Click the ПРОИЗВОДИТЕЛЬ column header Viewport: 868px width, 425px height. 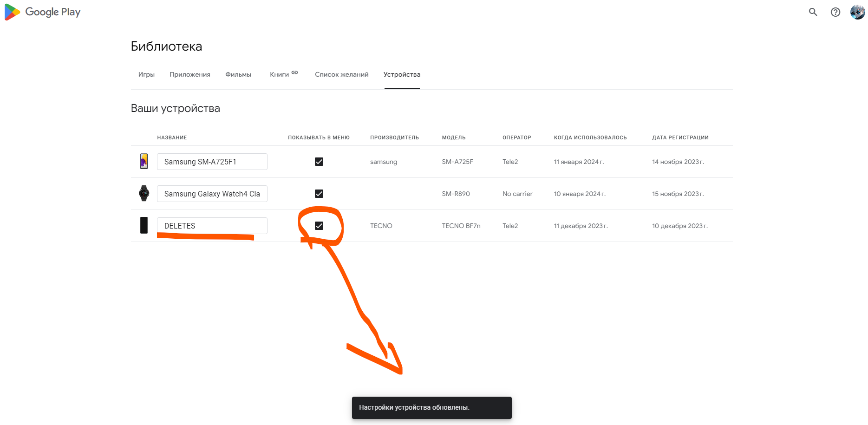[394, 137]
